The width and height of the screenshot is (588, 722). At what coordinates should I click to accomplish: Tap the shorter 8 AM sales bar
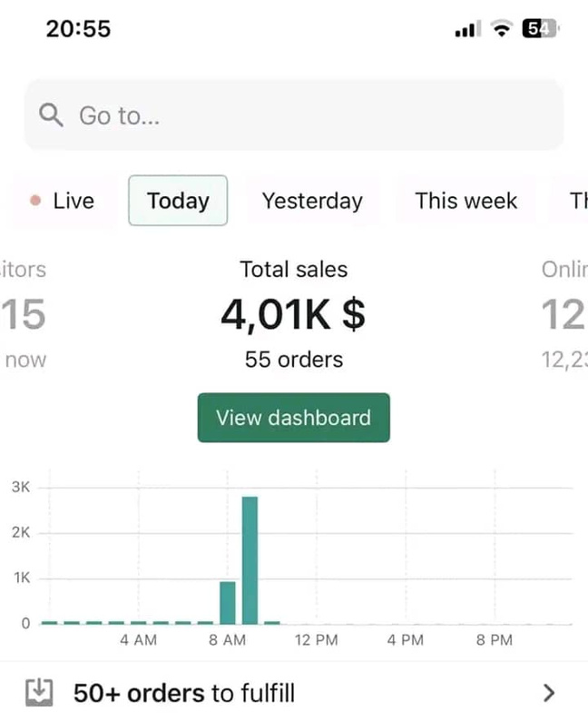tap(228, 603)
